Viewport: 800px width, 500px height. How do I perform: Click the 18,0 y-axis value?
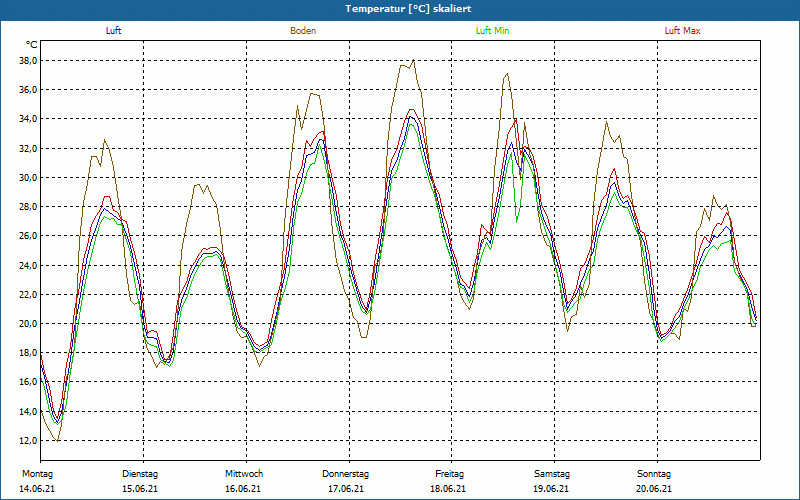[28, 353]
